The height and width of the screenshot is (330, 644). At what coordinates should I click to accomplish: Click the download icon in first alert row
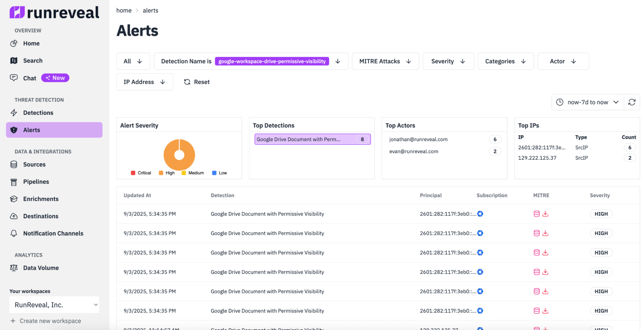pyautogui.click(x=545, y=214)
